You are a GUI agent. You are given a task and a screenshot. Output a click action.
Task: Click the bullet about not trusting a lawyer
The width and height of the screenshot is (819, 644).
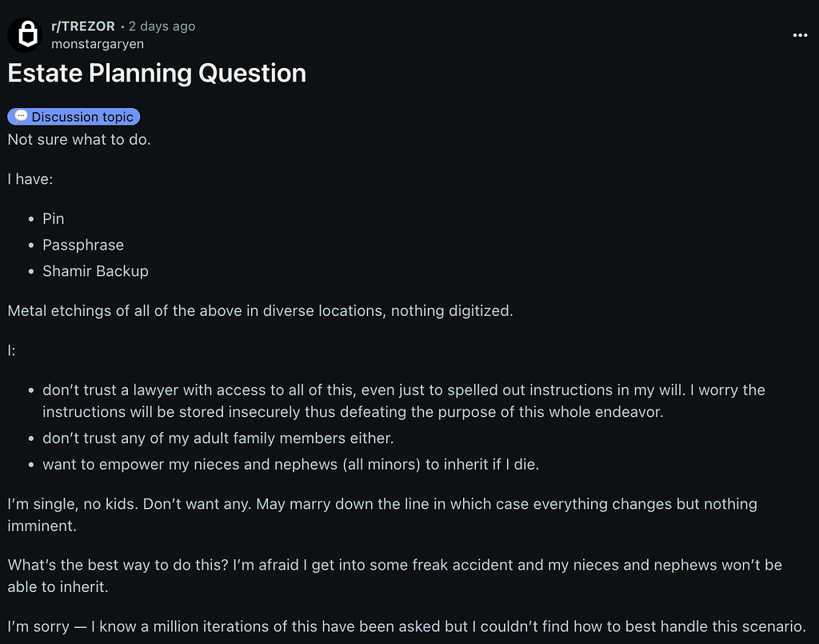pyautogui.click(x=404, y=401)
